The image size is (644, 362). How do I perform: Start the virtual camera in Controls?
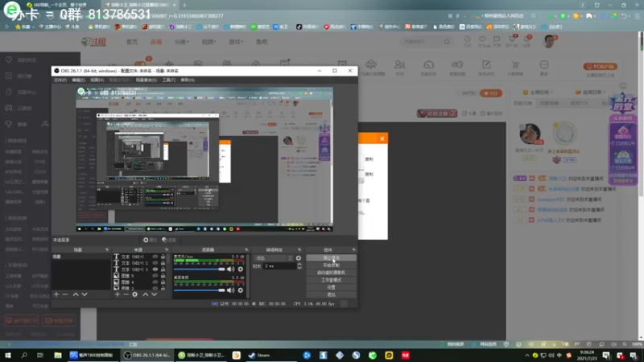coord(331,273)
